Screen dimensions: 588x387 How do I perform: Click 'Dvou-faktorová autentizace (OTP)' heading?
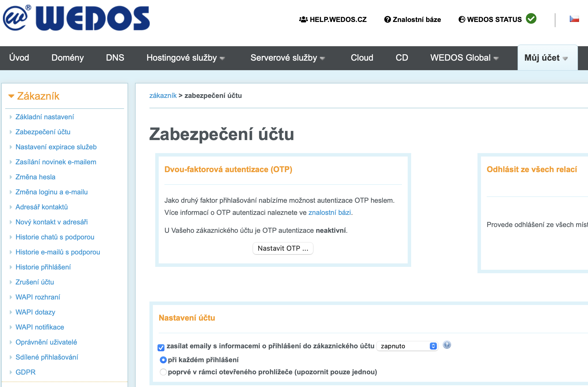click(x=228, y=169)
